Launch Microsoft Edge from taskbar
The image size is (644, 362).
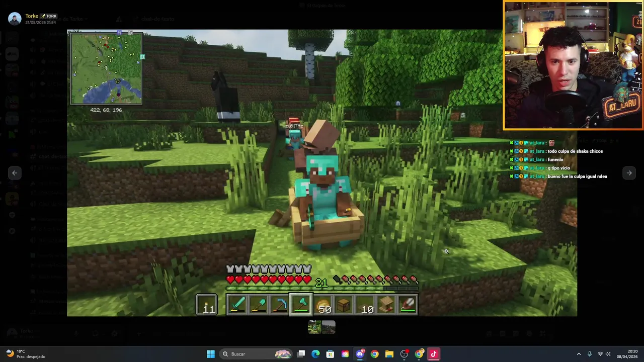click(315, 354)
